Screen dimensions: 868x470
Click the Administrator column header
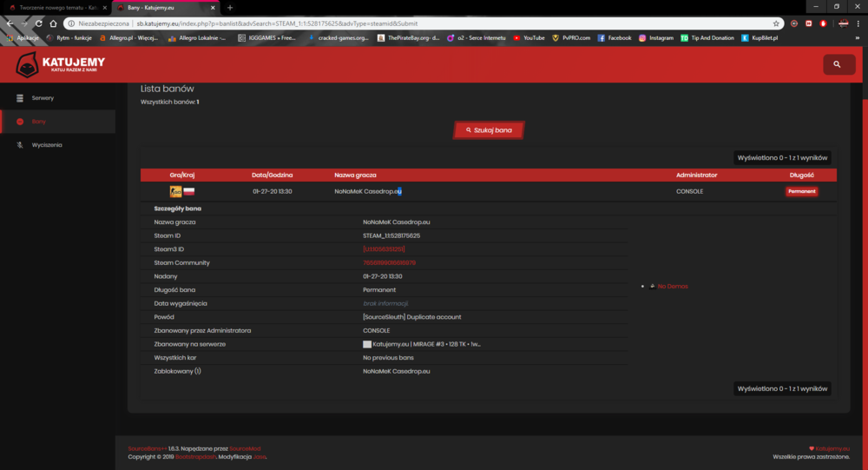[696, 175]
